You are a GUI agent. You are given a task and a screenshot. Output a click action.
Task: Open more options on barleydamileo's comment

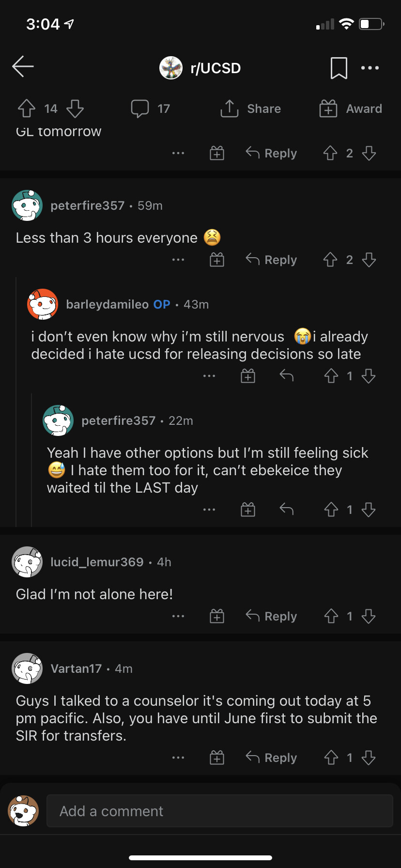(x=209, y=376)
